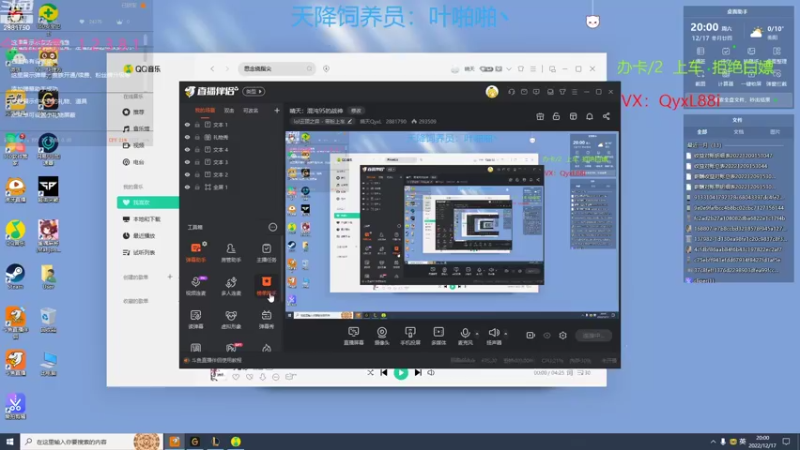
Task: Open the 虚拟形象 virtual avatar tool
Action: (x=231, y=319)
